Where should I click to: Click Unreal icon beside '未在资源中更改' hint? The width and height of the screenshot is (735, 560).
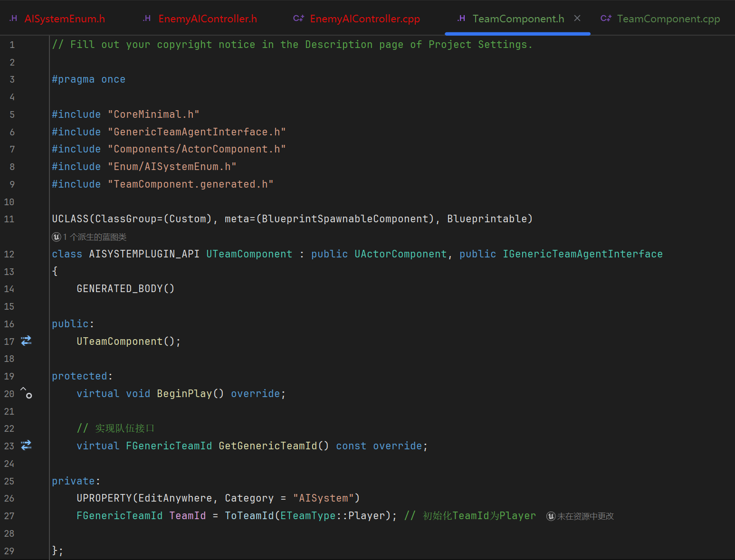point(551,516)
